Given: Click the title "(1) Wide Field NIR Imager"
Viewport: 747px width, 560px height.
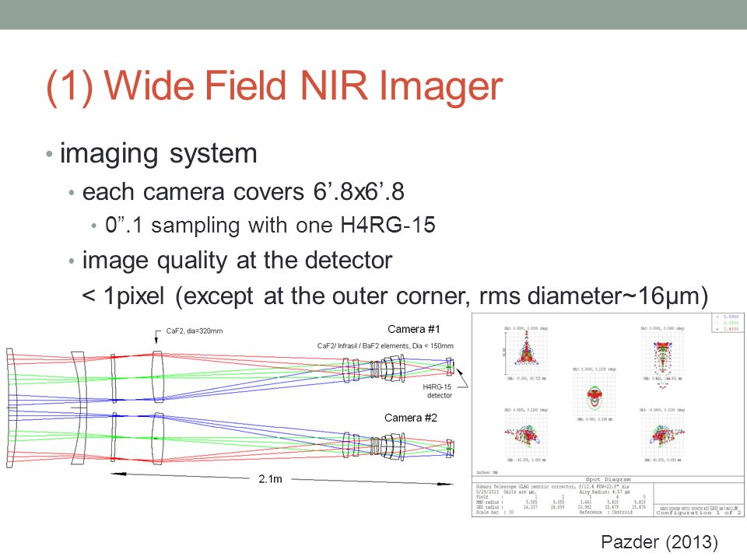Looking at the screenshot, I should point(275,86).
